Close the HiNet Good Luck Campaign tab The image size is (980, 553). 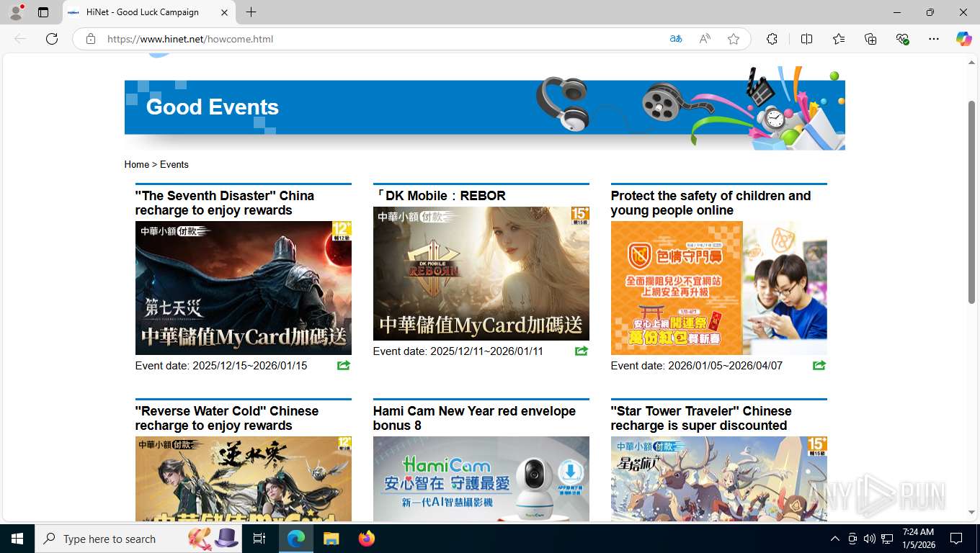tap(224, 12)
